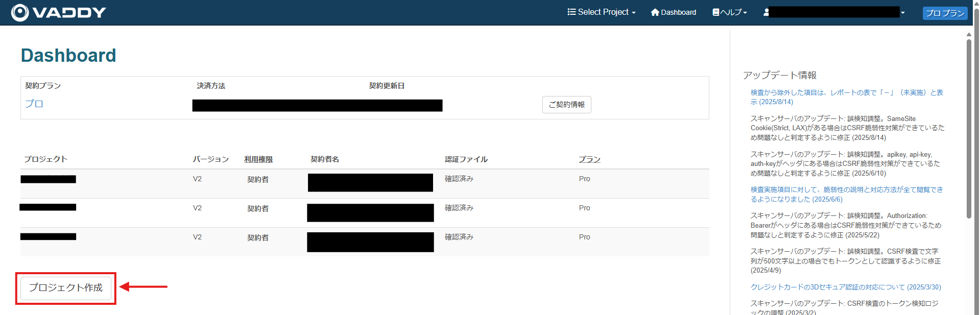Viewport: 980px width, 315px height.
Task: Open the ヘルプ dropdown menu
Action: [730, 12]
